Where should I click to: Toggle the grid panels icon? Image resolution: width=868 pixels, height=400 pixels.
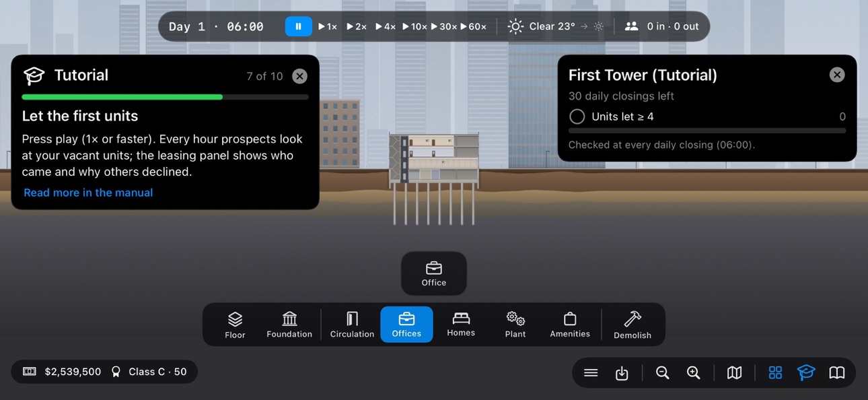pos(775,372)
